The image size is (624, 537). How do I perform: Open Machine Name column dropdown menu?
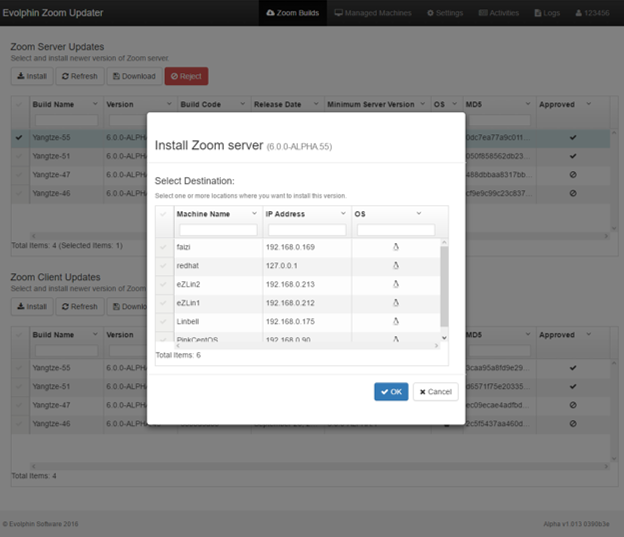pyautogui.click(x=254, y=214)
